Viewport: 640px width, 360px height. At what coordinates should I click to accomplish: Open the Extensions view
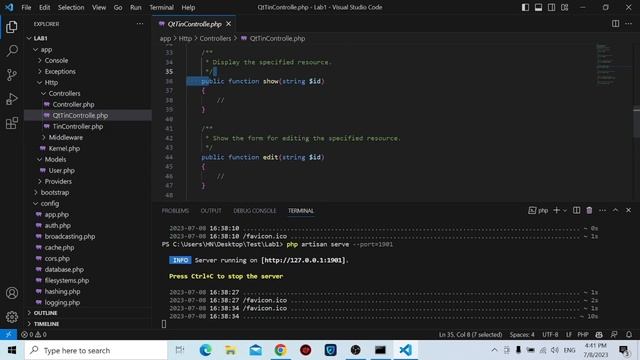(12, 123)
